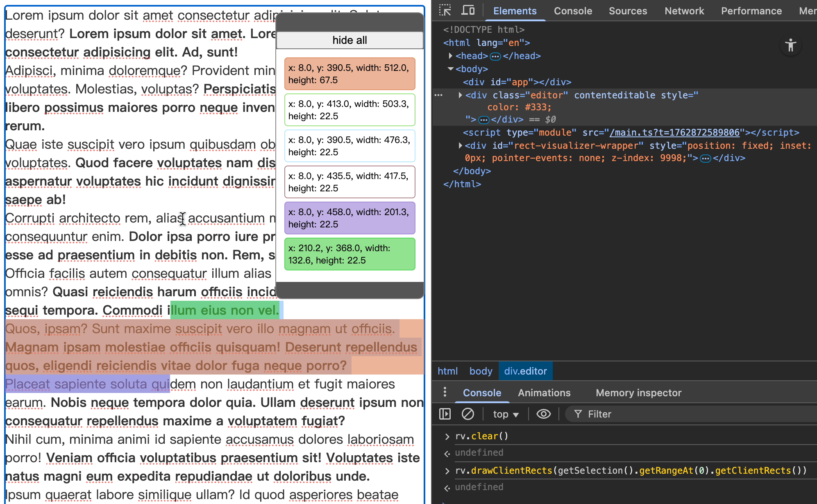Click ellipsis beside div.editor node
Image resolution: width=817 pixels, height=504 pixels.
tap(438, 95)
